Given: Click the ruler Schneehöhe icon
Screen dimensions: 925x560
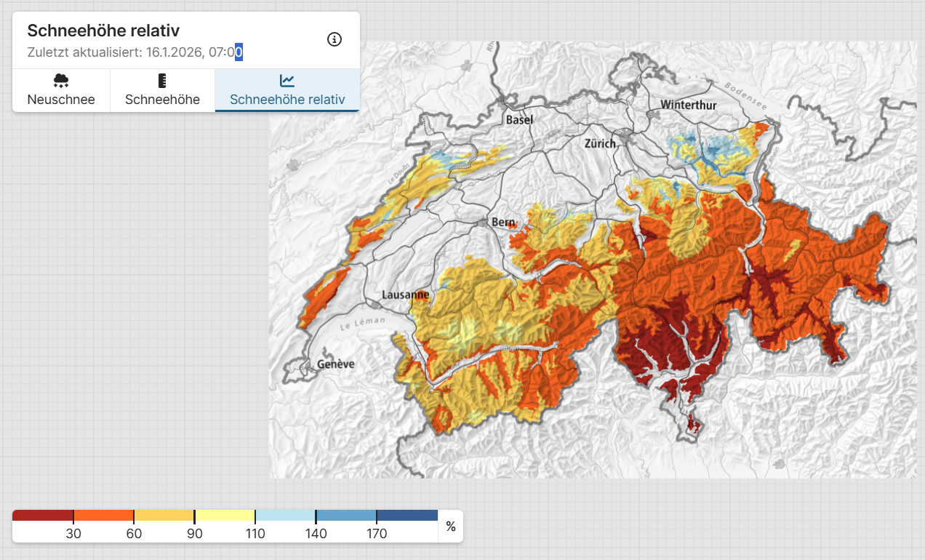Looking at the screenshot, I should point(162,81).
